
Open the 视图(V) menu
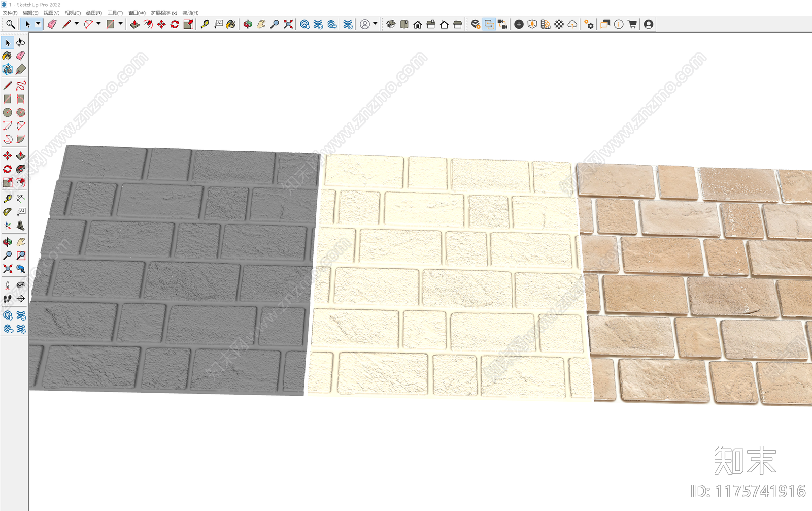[x=51, y=13]
